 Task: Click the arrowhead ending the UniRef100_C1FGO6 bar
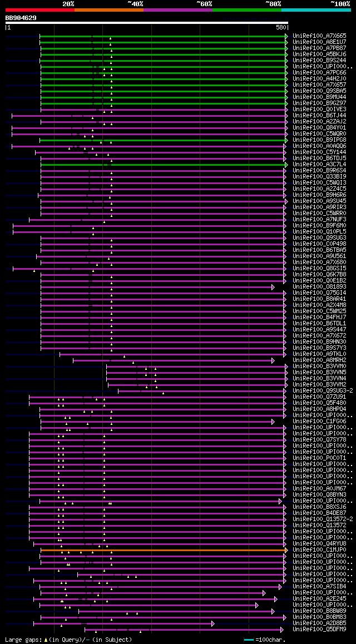pos(273,422)
